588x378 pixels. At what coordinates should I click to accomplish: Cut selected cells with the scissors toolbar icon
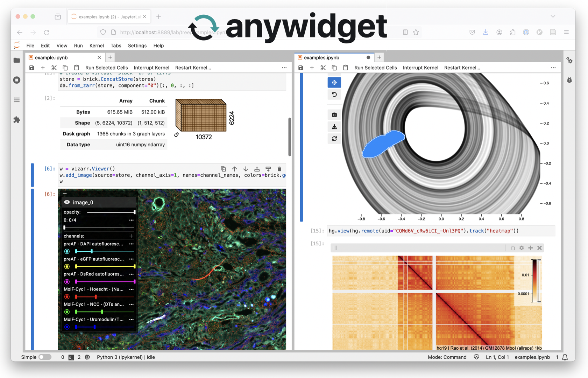(x=54, y=68)
